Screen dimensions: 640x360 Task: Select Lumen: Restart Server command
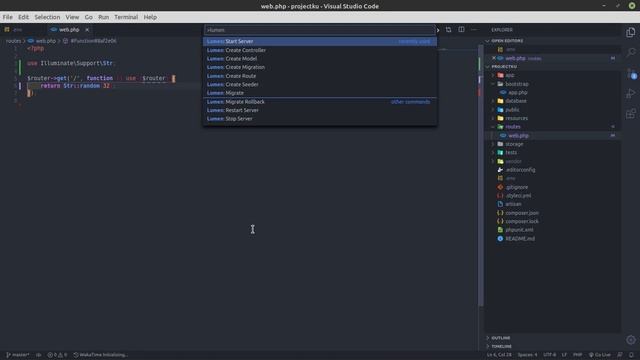(320, 110)
